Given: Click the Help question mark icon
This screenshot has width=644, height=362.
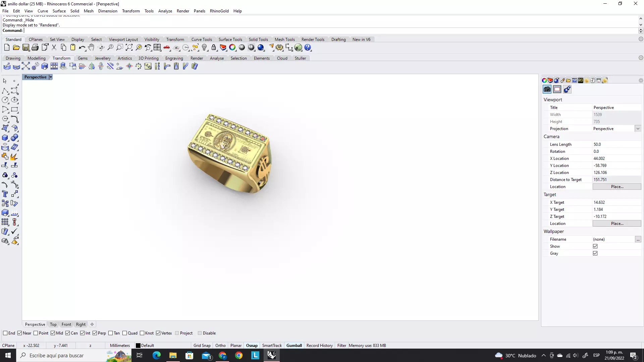Looking at the screenshot, I should click(308, 48).
